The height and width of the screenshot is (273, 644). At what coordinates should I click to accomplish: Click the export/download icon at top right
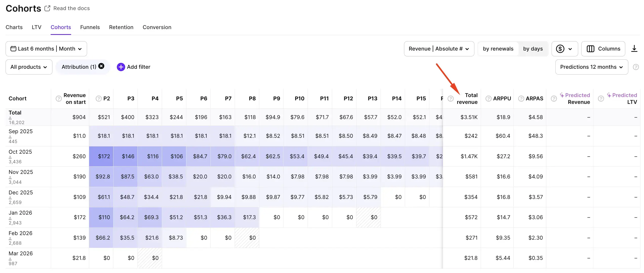[x=635, y=49]
